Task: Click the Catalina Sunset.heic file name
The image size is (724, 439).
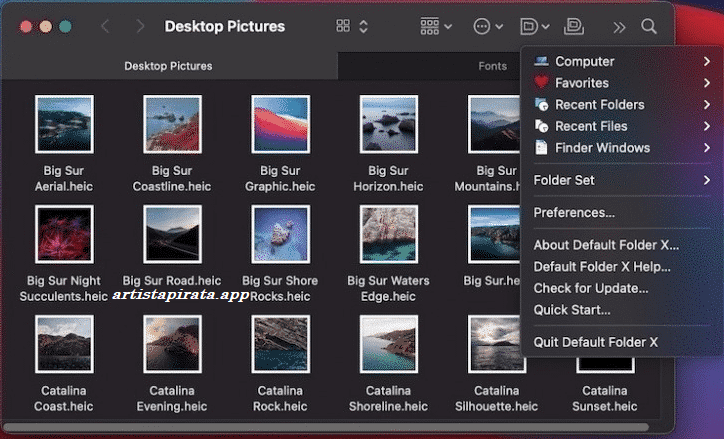Action: (605, 398)
